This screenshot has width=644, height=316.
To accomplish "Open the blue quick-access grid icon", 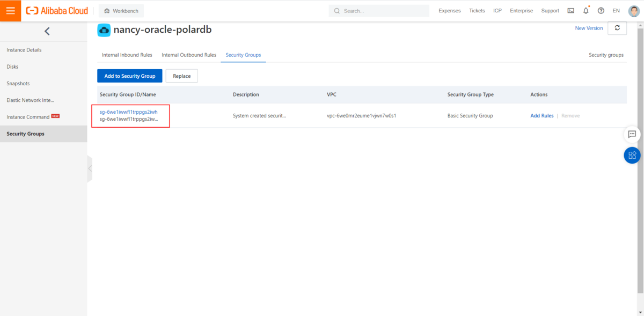I will [x=632, y=155].
